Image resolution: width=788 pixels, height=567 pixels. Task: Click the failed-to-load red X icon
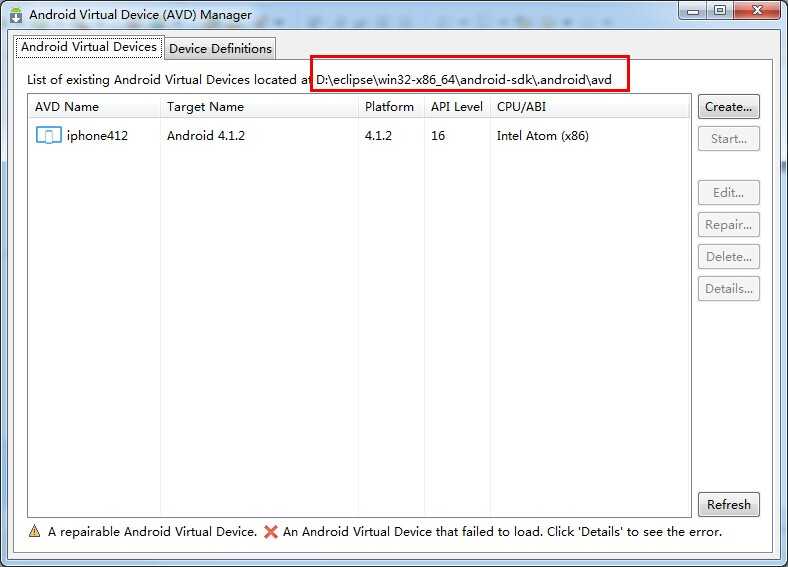(x=271, y=531)
